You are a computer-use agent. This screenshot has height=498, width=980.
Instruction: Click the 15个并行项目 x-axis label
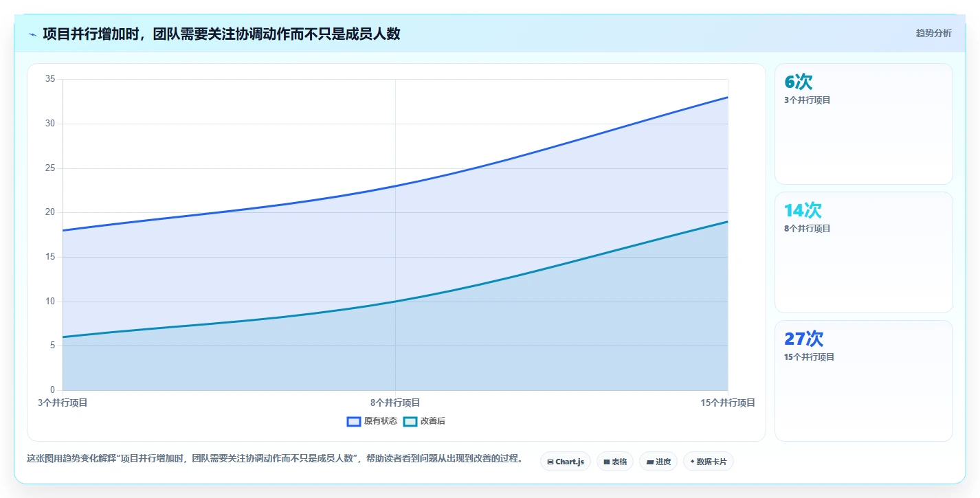728,403
